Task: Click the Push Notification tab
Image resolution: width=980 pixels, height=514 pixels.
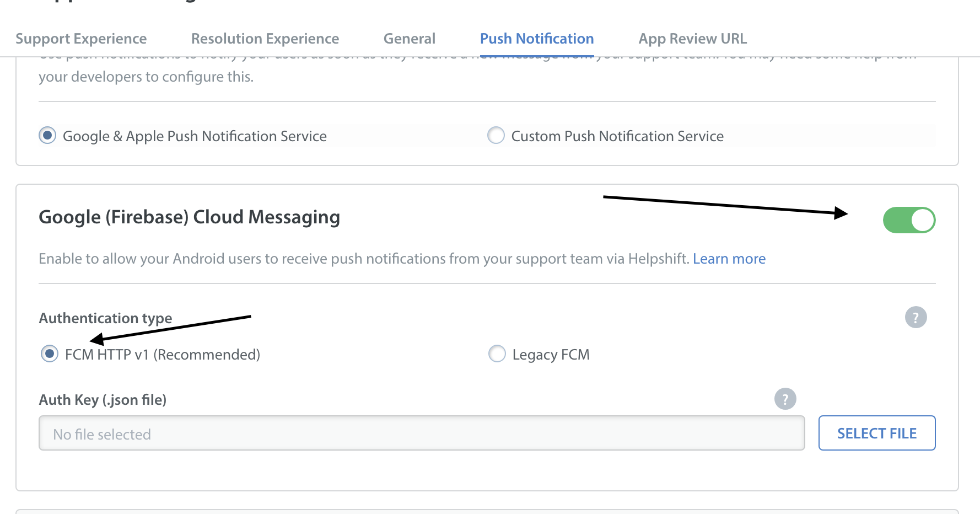Action: 536,39
